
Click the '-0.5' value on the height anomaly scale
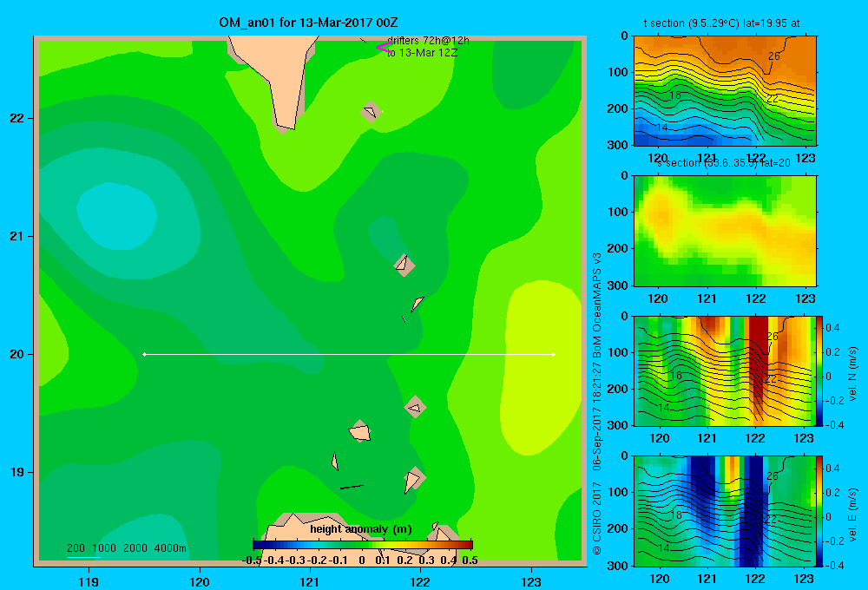click(252, 560)
